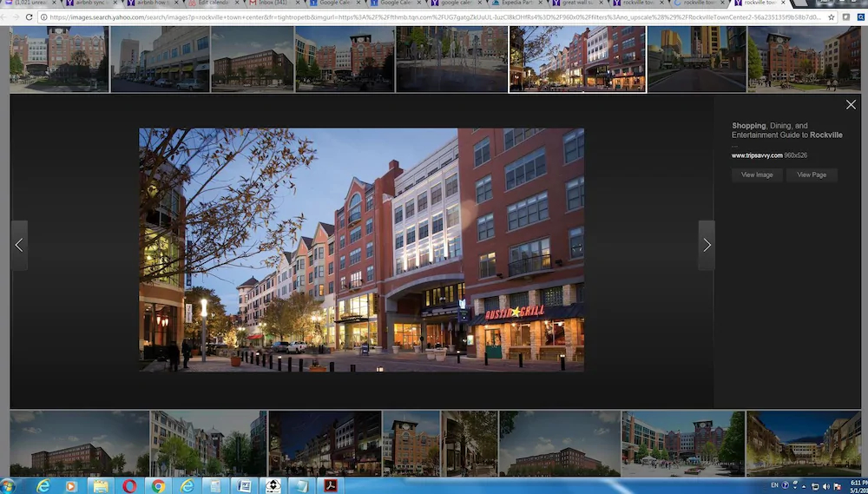Open Google Chrome from the taskbar
The height and width of the screenshot is (494, 868).
click(158, 486)
